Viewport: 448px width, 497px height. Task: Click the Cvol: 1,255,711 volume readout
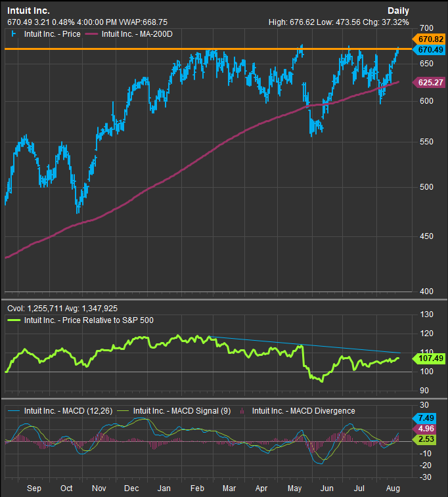35,309
